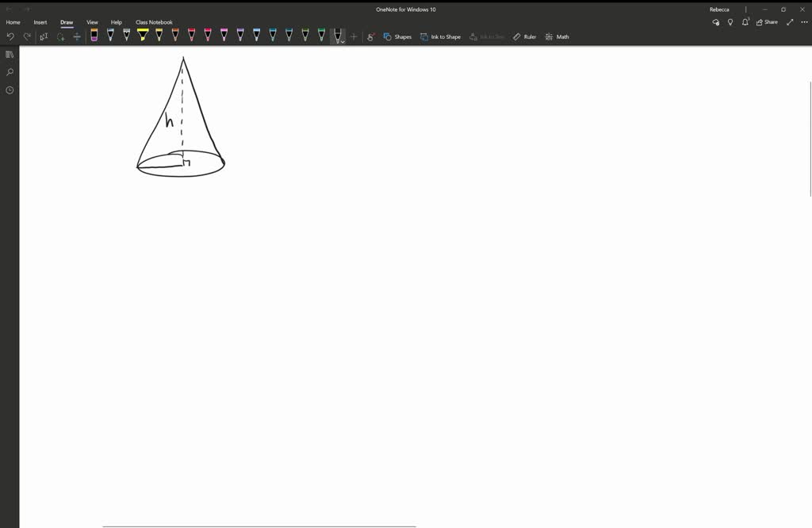Share this notebook page

(x=767, y=22)
